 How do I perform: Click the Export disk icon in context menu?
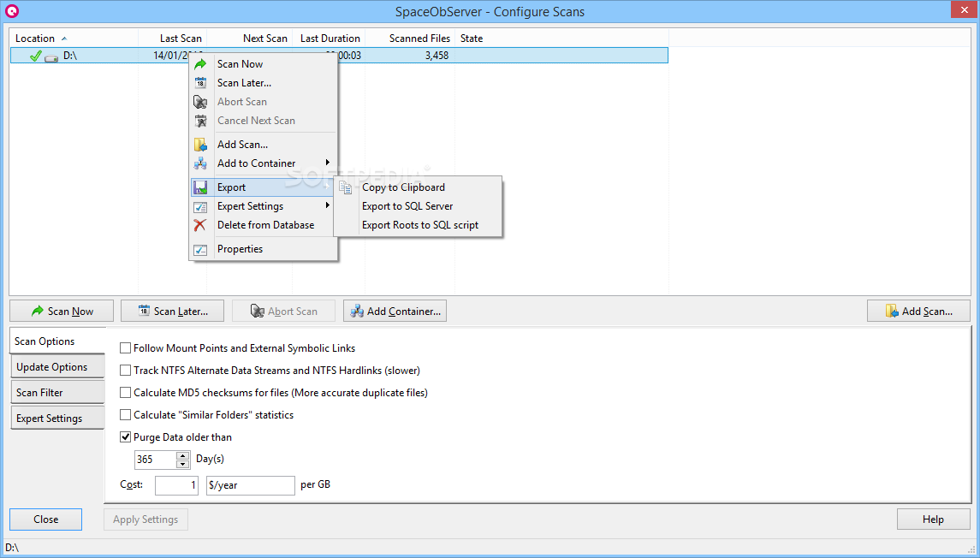coord(200,187)
